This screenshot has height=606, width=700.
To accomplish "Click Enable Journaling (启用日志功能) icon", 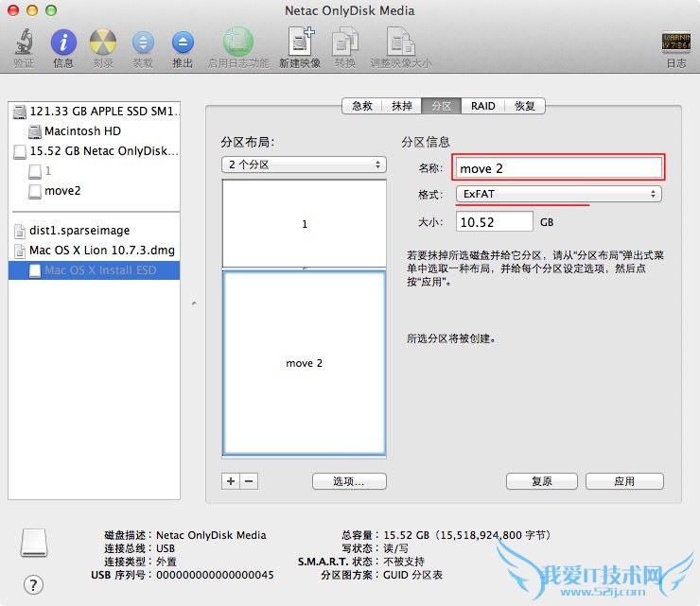I will point(238,42).
